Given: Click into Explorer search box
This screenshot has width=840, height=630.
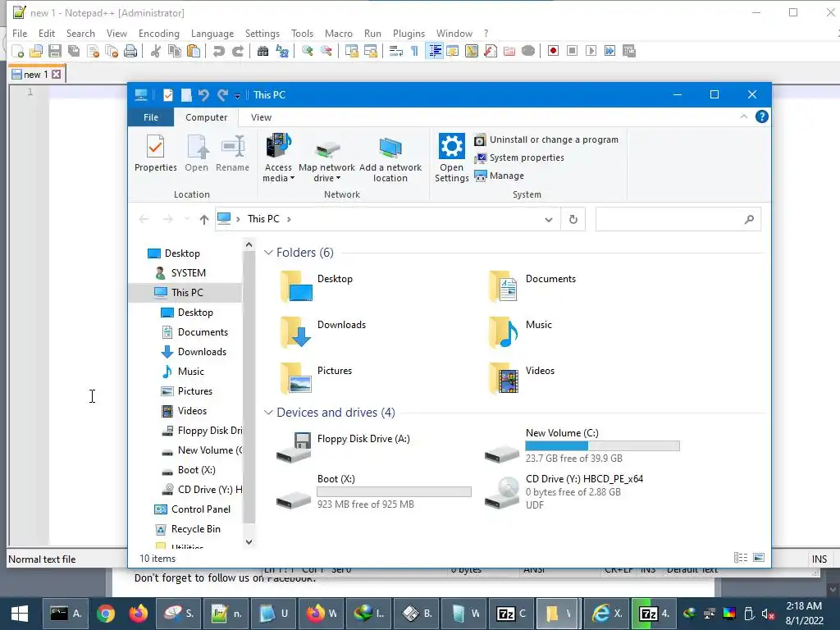Looking at the screenshot, I should (x=678, y=219).
